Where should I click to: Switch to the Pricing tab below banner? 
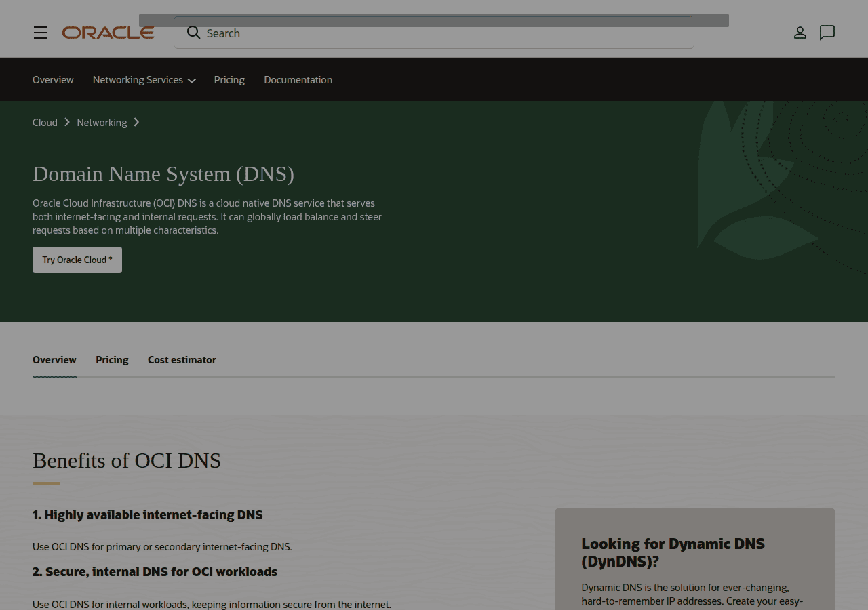coord(112,360)
